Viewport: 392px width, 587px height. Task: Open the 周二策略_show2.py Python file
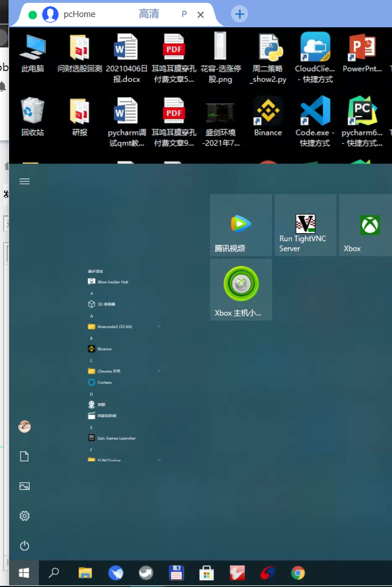point(269,57)
